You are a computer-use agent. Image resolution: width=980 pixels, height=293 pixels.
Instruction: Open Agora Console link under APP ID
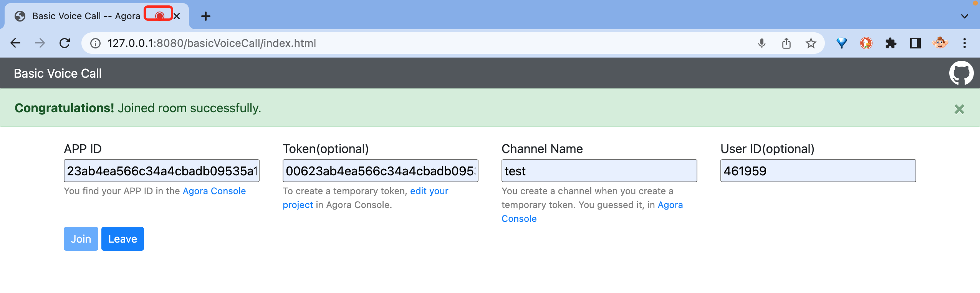[x=214, y=191]
